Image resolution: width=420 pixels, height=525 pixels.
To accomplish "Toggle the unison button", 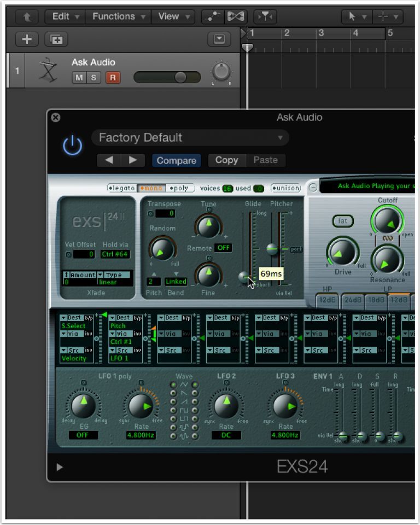I will (285, 188).
